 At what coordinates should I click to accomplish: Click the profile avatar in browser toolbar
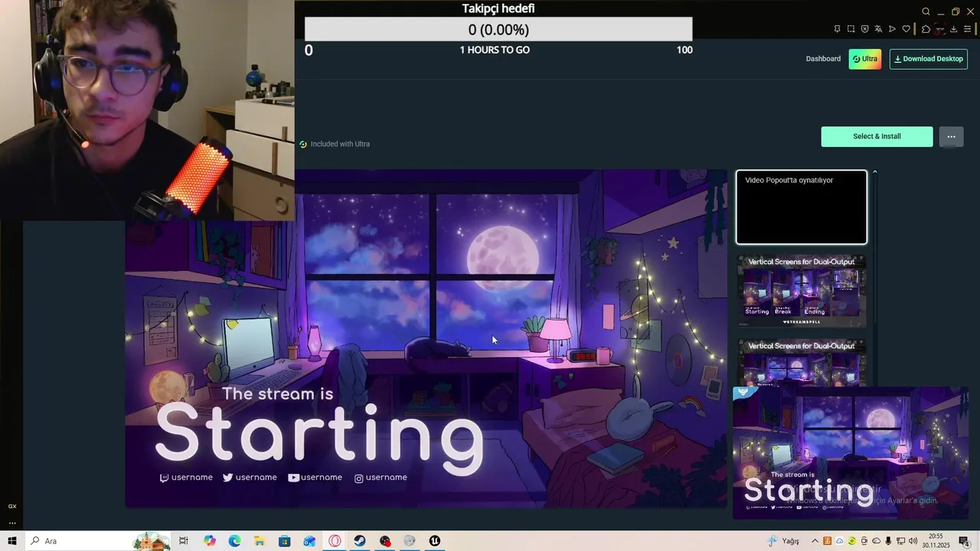[940, 29]
